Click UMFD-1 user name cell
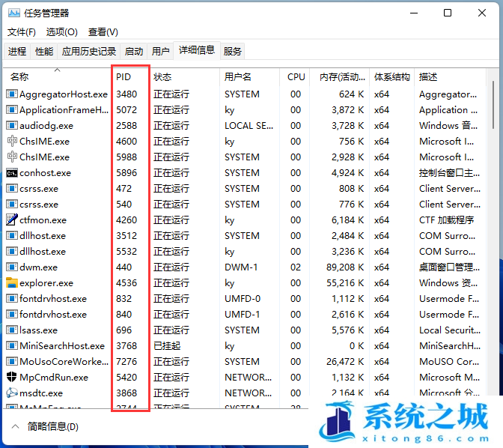 pos(243,315)
